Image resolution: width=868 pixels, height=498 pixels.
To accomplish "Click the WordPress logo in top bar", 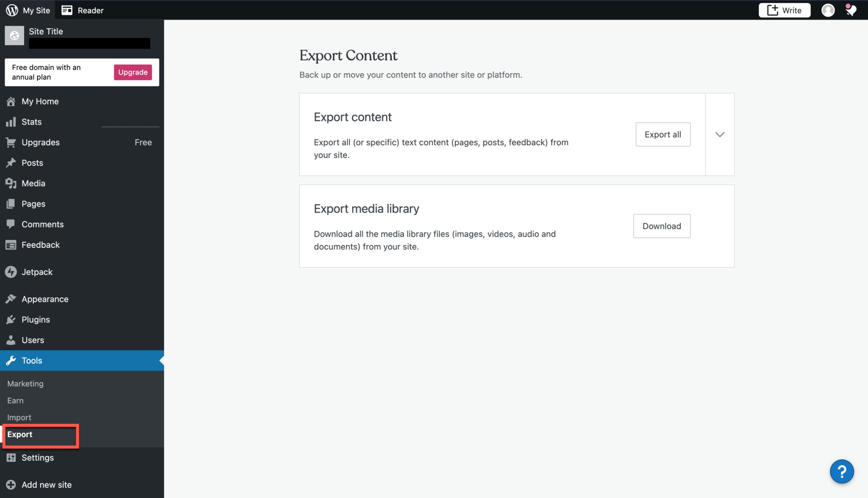I will pyautogui.click(x=11, y=10).
